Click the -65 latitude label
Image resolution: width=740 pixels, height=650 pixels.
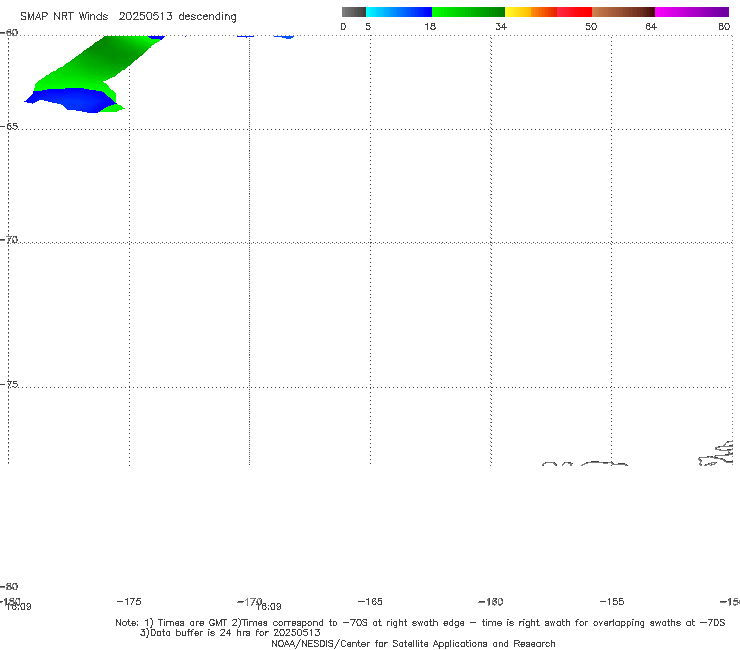[9, 127]
